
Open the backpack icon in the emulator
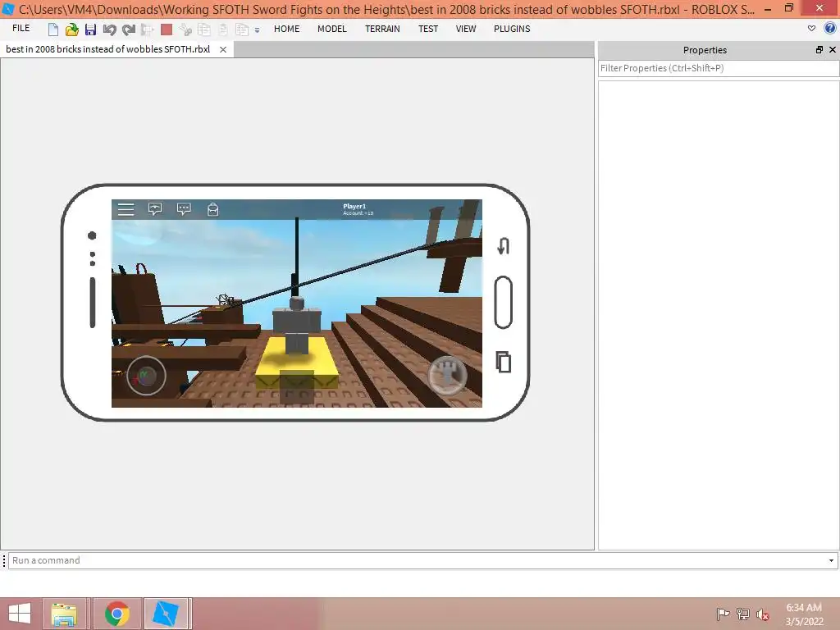pos(212,209)
